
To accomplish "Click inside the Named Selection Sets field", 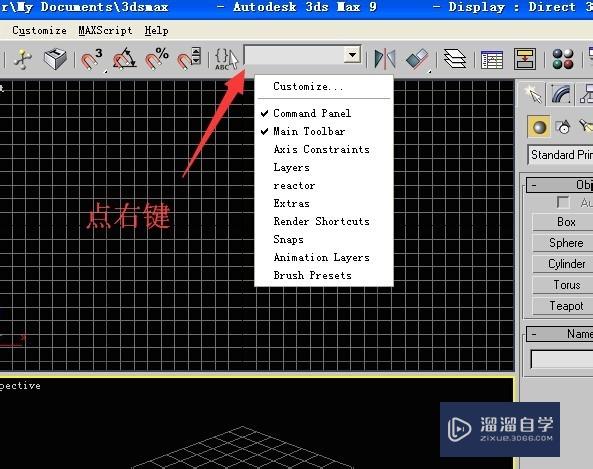I will [x=295, y=55].
